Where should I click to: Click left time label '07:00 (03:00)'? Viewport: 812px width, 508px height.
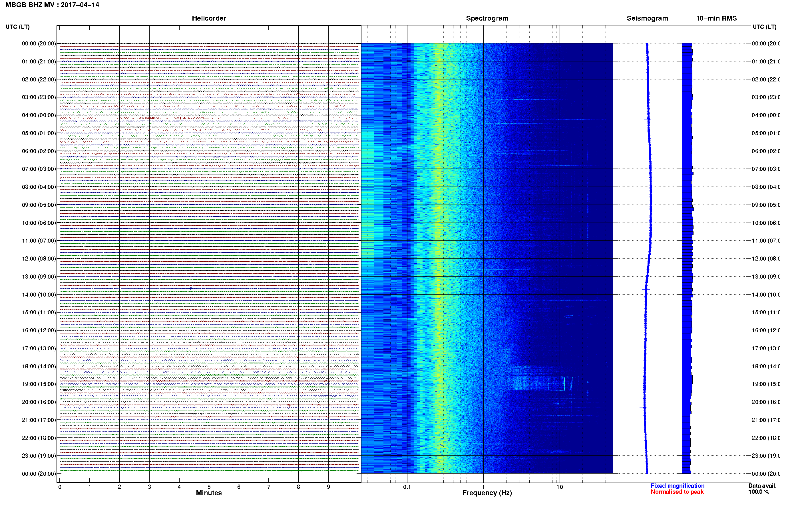click(39, 169)
